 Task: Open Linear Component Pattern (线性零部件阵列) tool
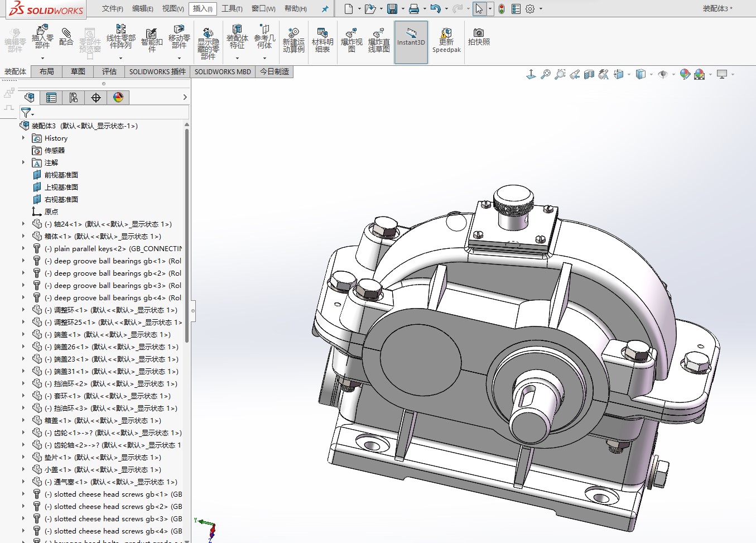pyautogui.click(x=121, y=36)
